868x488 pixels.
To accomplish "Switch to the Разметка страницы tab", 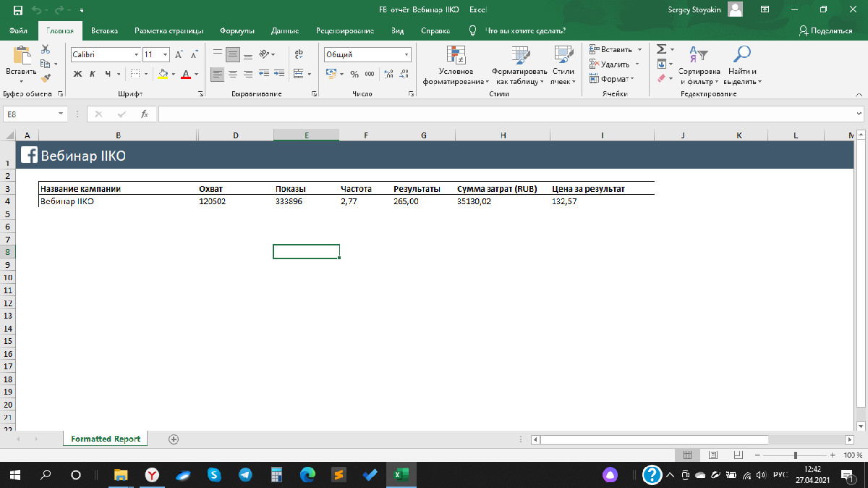I will (x=169, y=31).
